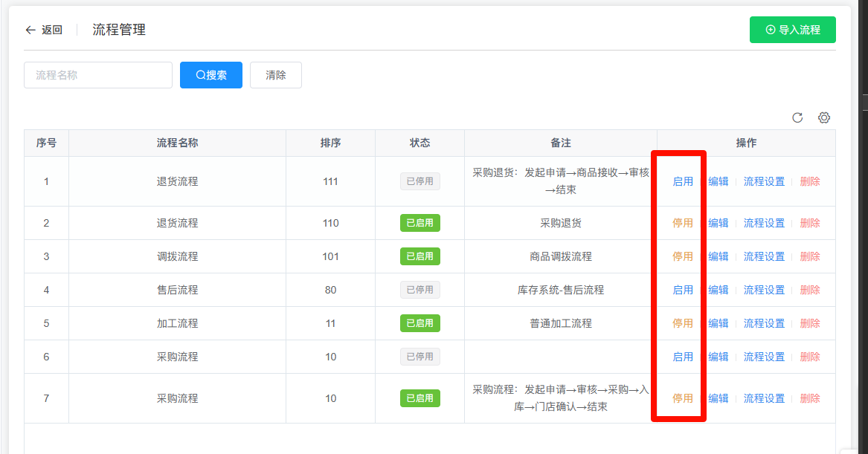Click the 导入流程 green button
868x454 pixels.
point(792,30)
